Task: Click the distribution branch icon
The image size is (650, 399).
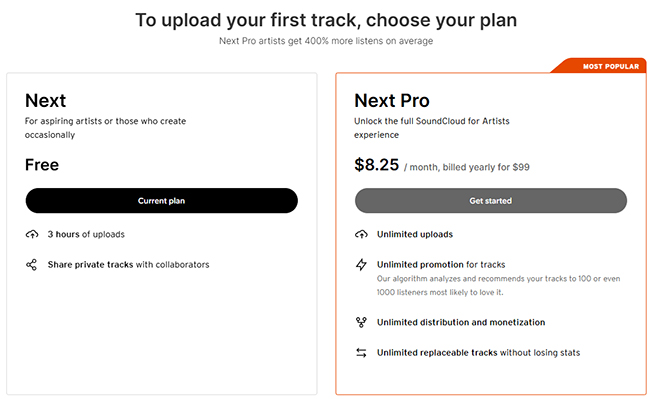Action: 361,322
